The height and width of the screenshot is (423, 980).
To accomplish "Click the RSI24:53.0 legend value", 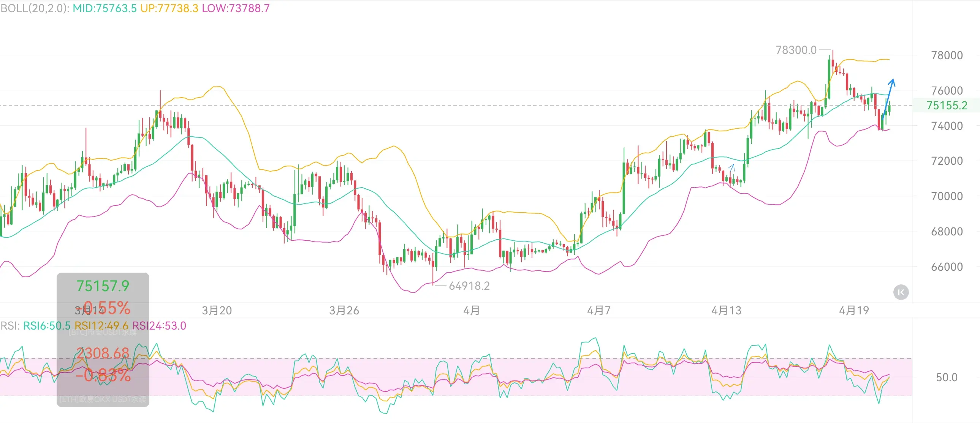I will tap(159, 326).
